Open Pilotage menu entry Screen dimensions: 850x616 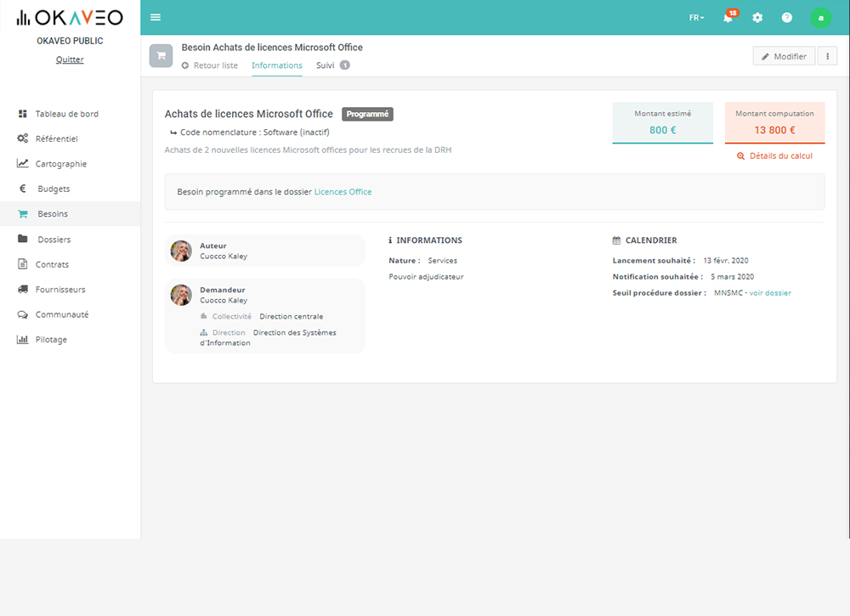pyautogui.click(x=70, y=340)
